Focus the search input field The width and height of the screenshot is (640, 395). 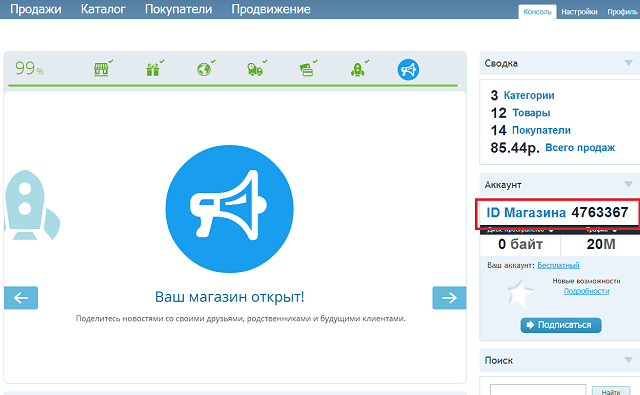538,390
